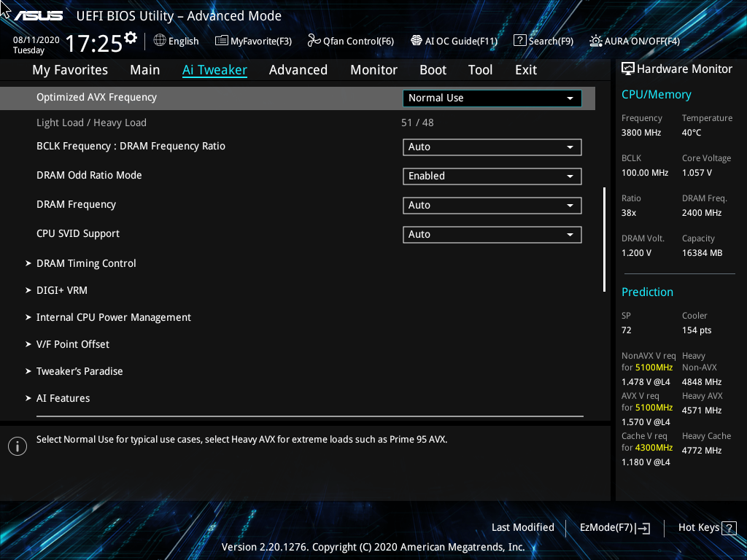747x560 pixels.
Task: Click the SP value 72
Action: click(627, 330)
